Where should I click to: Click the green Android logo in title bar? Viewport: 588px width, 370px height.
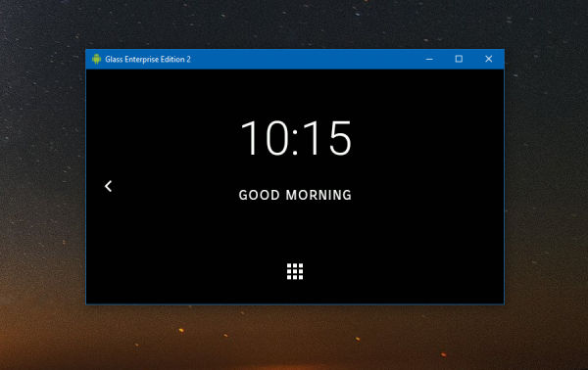pos(96,59)
